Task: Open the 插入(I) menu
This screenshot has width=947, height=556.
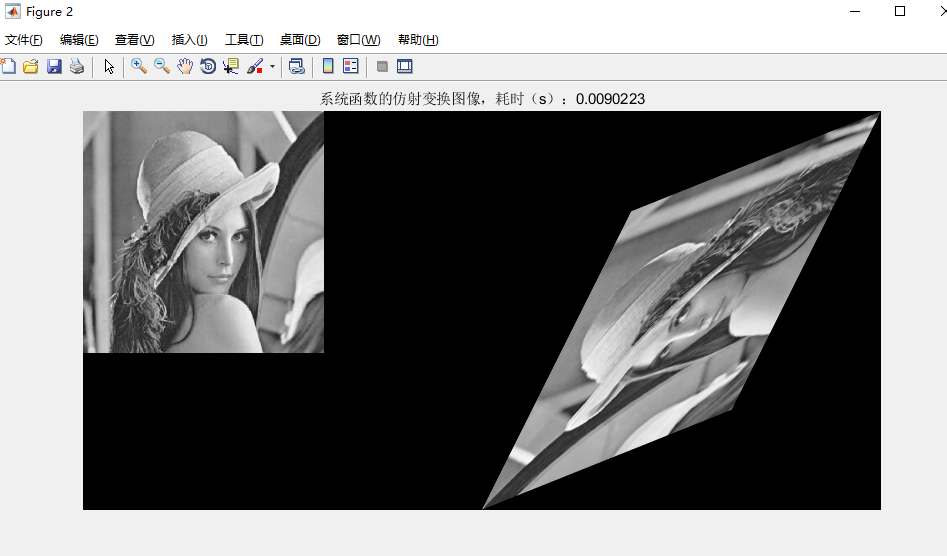Action: coord(190,40)
